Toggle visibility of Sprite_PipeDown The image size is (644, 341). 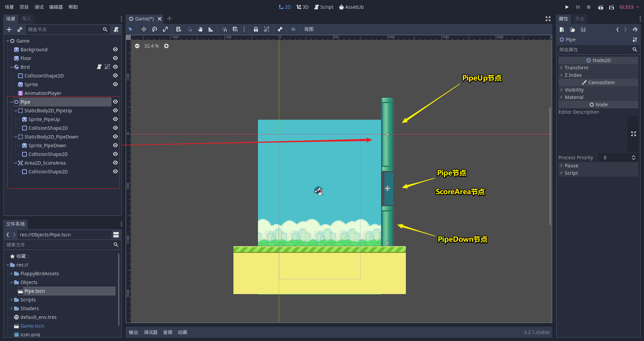click(115, 146)
